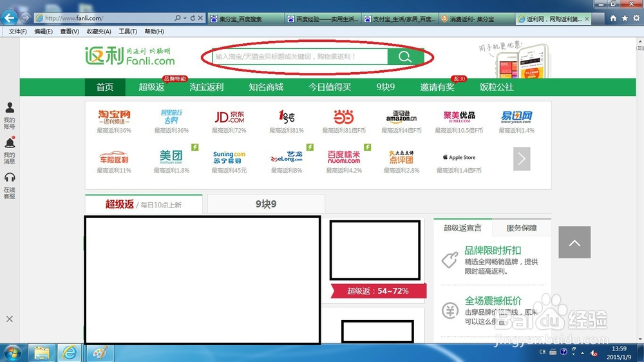Viewport: 644px width, 362px height.
Task: Close the left sidebar X icon
Action: coord(10,319)
